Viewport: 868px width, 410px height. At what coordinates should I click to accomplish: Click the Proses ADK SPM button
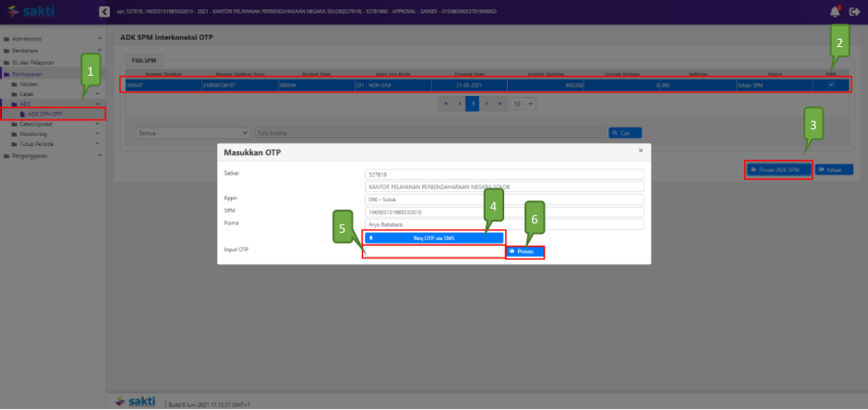(x=778, y=170)
